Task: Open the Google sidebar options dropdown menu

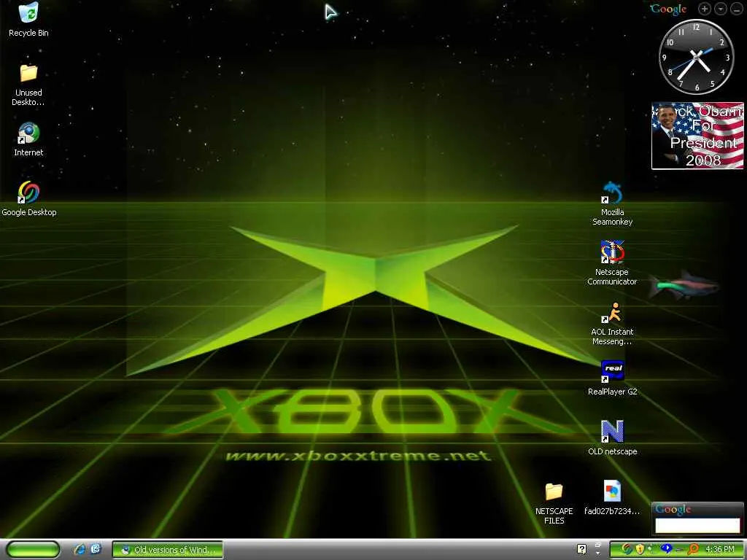Action: (721, 9)
